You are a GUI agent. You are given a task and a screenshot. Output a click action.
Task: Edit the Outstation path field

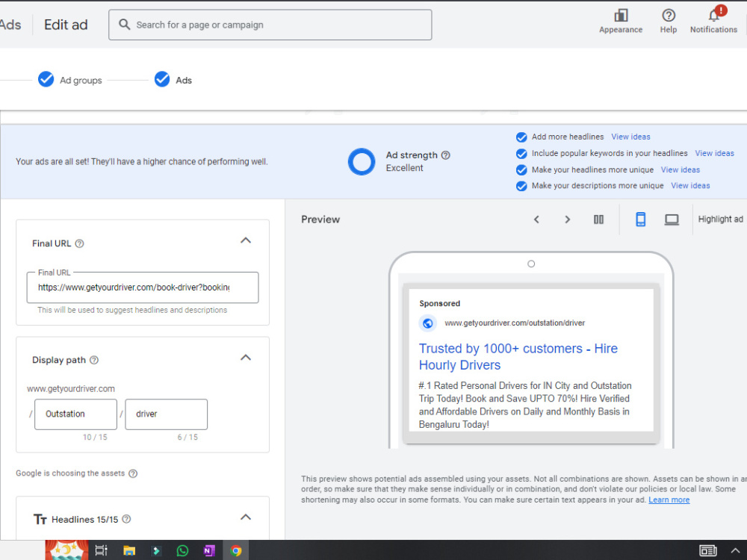coord(75,414)
